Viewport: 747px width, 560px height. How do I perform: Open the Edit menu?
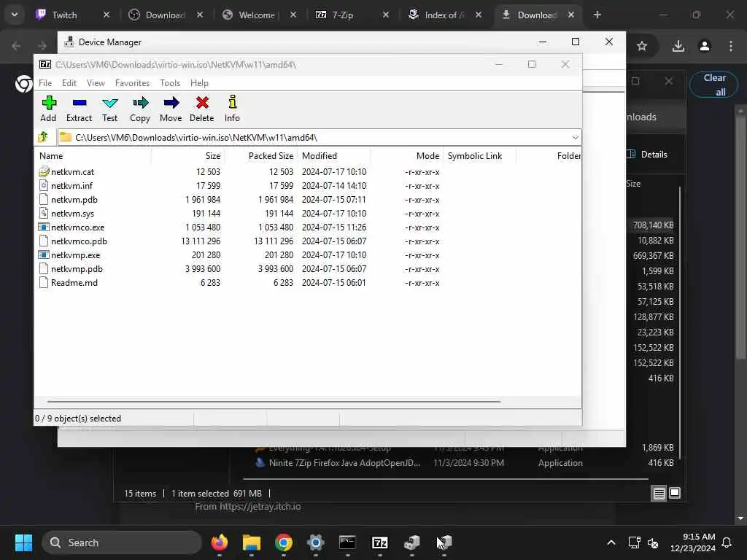click(69, 83)
